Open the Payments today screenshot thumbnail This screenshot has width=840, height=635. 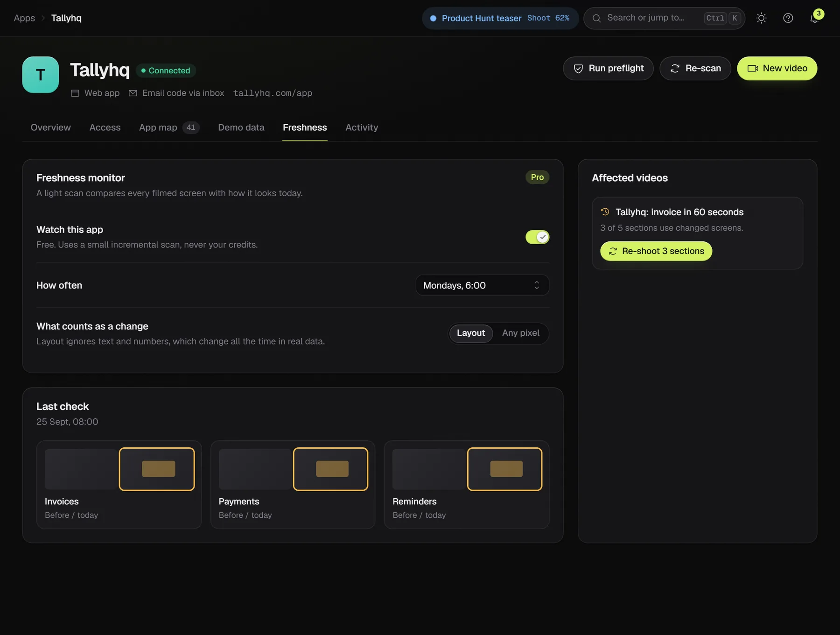tap(330, 469)
